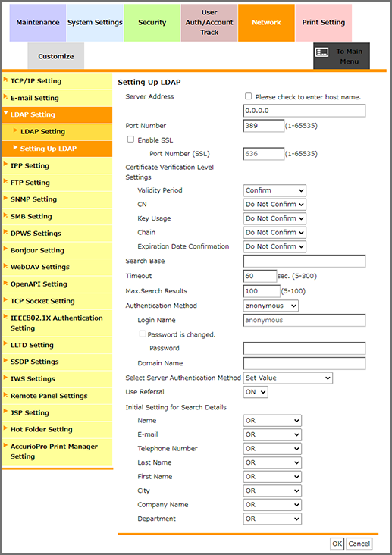Open Hot Folder Setting in sidebar
This screenshot has height=555, width=392.
click(57, 429)
